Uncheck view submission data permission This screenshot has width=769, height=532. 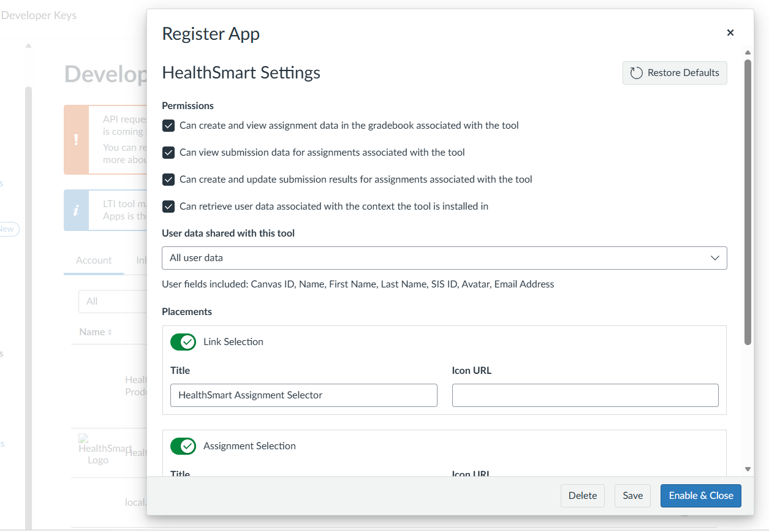coord(169,153)
